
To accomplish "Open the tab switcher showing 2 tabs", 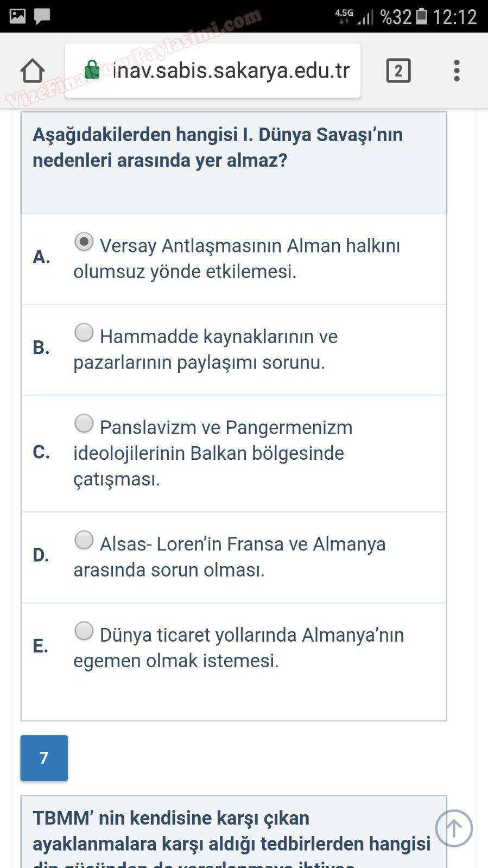I will (398, 71).
